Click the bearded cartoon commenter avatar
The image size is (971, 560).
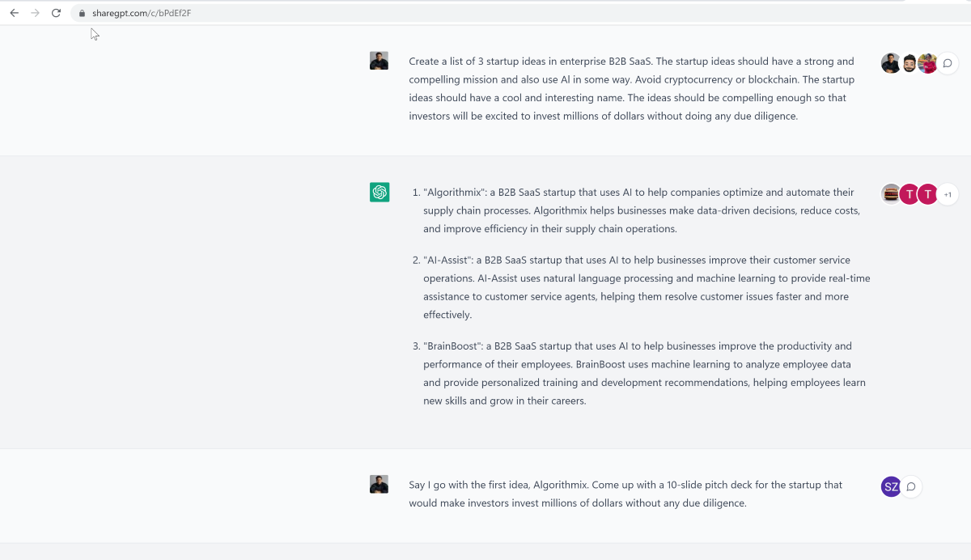(x=910, y=63)
